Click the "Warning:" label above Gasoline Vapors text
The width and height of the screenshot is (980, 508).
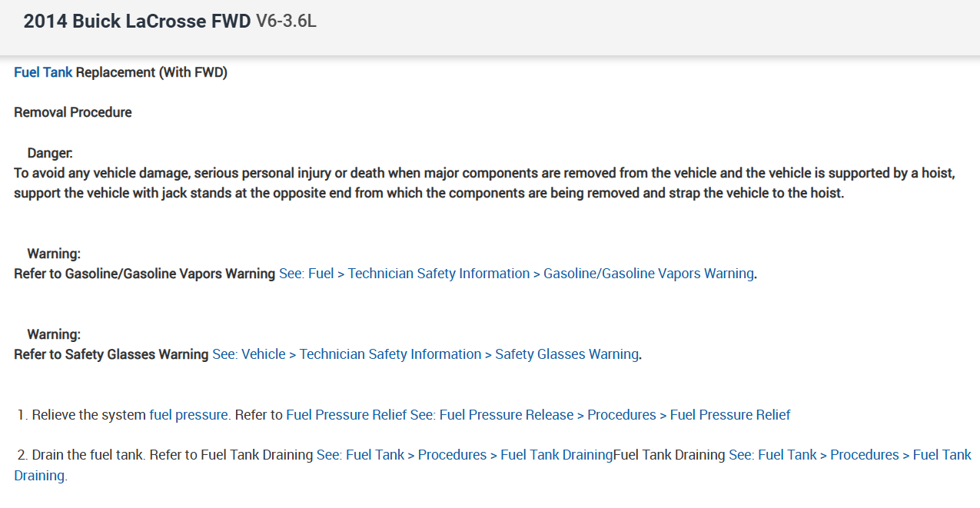[x=54, y=254]
